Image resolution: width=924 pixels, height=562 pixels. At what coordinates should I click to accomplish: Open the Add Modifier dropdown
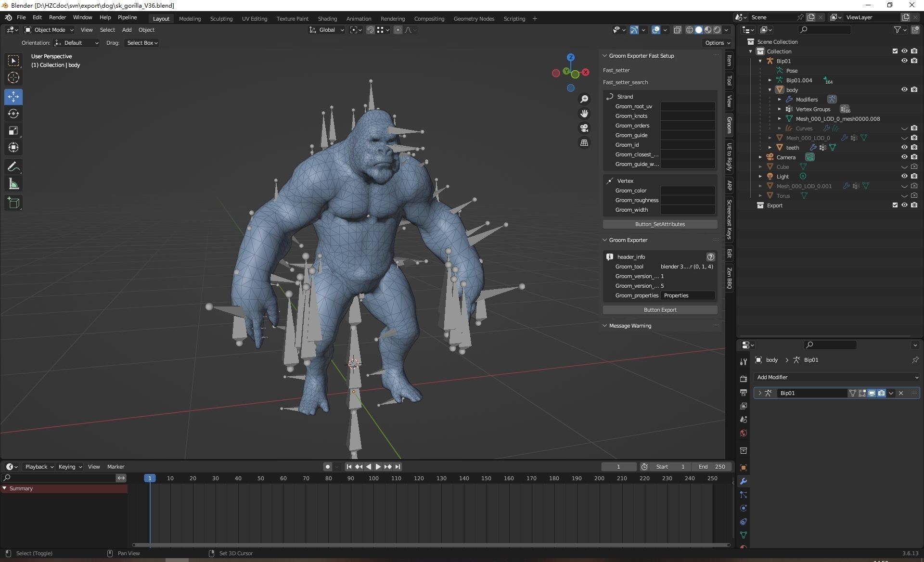coord(836,377)
